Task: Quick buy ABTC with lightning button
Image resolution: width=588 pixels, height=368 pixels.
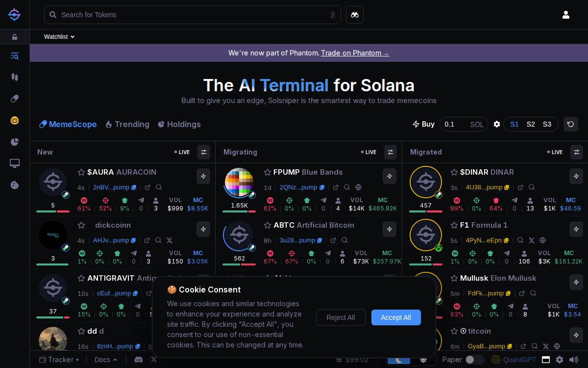Action: pos(390,229)
